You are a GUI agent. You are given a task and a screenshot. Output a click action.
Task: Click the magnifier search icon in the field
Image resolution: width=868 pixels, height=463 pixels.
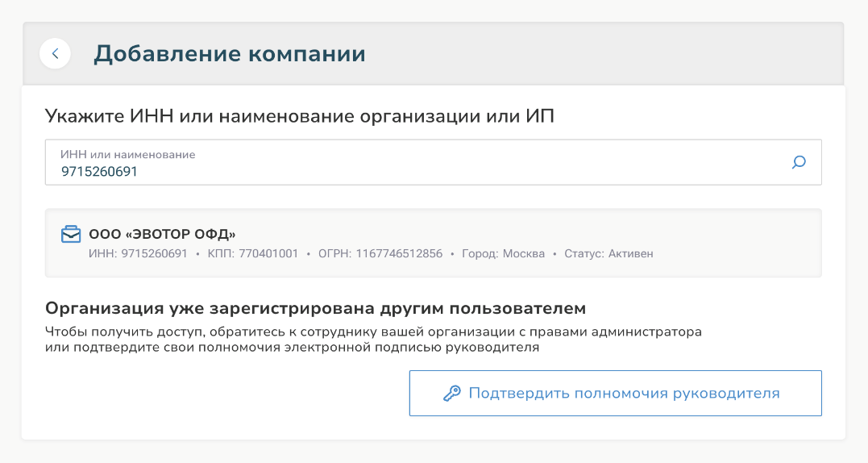click(x=798, y=162)
